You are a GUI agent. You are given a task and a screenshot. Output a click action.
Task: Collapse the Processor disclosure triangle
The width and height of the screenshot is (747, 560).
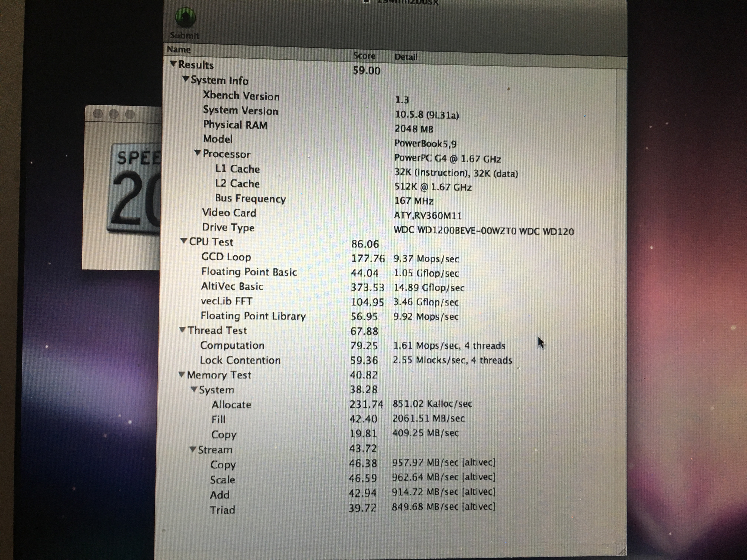click(197, 153)
